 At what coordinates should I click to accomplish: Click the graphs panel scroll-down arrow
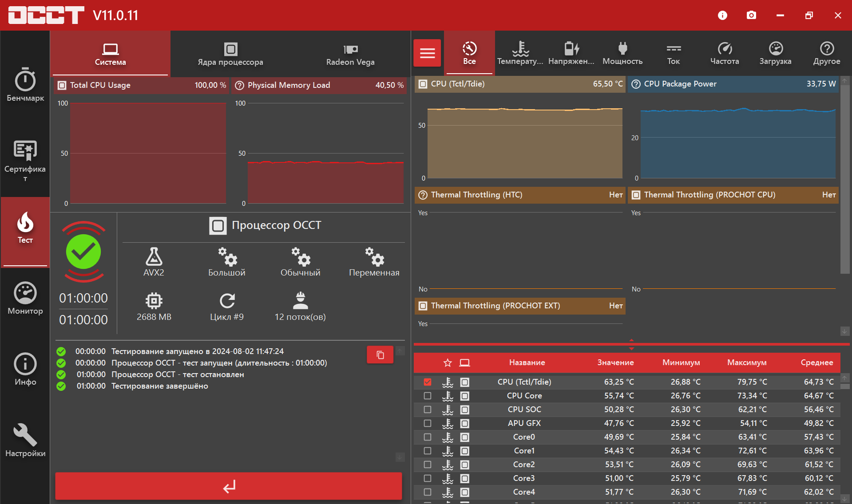coord(844,331)
